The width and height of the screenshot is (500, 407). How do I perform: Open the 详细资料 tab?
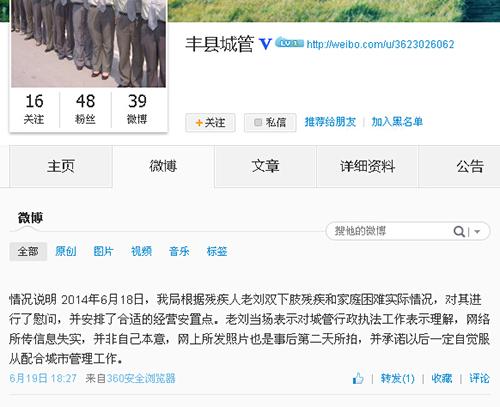[x=367, y=166]
